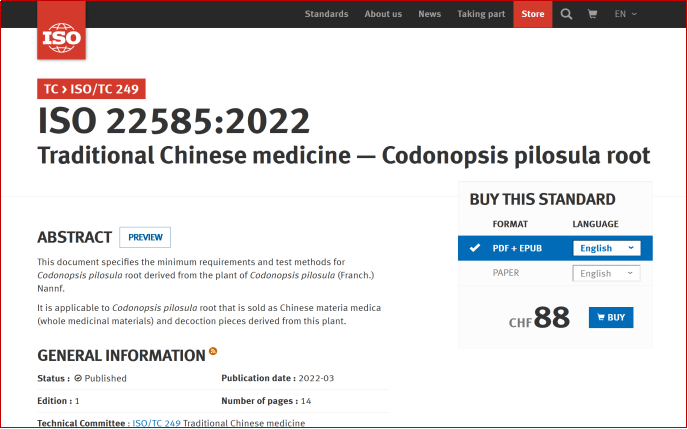Follow the ISO/TC 249 technical committee link
688x429 pixels.
157,423
